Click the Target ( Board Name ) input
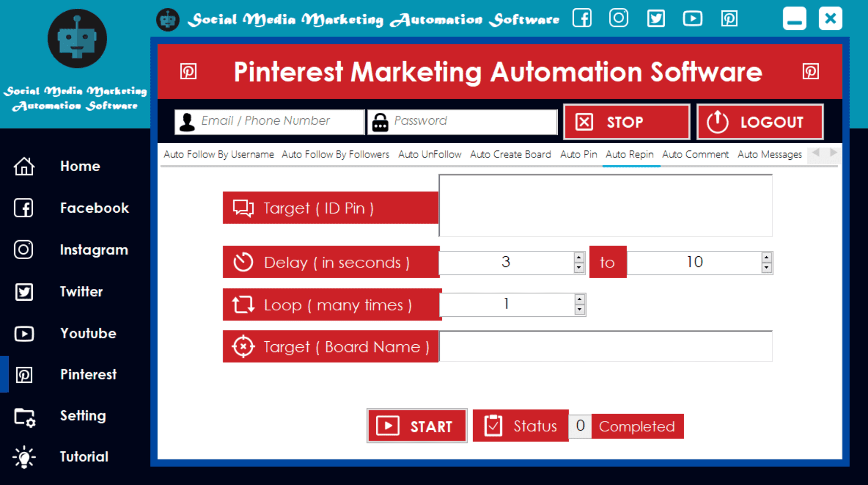868x485 pixels. (606, 347)
